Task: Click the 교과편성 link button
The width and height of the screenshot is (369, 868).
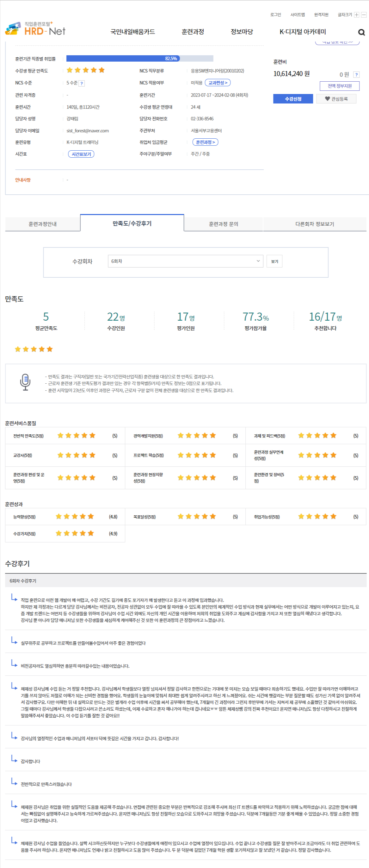Action: click(x=217, y=83)
